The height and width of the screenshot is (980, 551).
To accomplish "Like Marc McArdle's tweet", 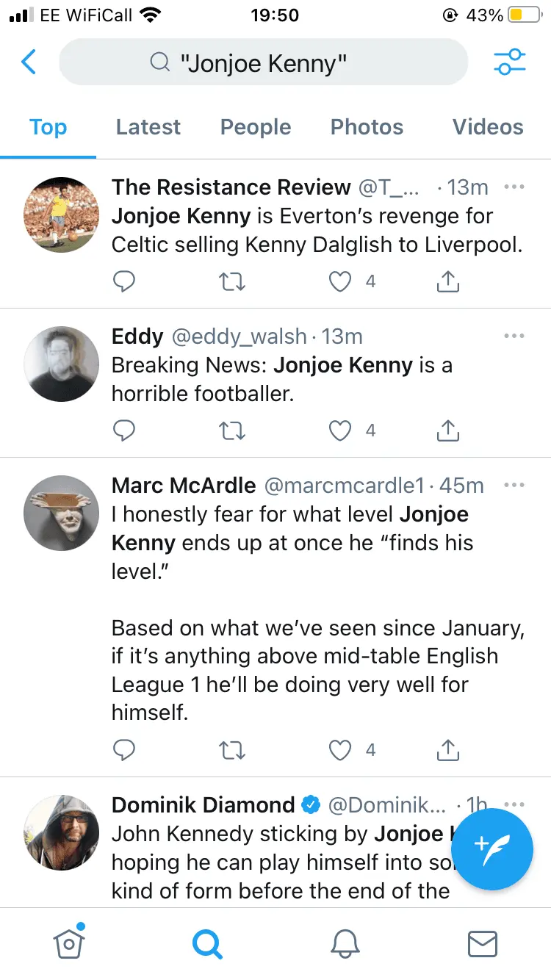I will [339, 750].
